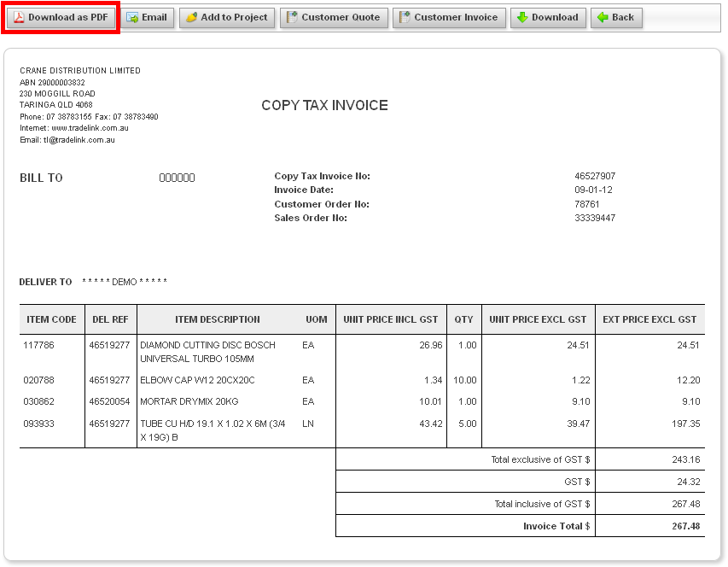This screenshot has width=728, height=567.
Task: Click customer order number 78761
Action: [587, 204]
